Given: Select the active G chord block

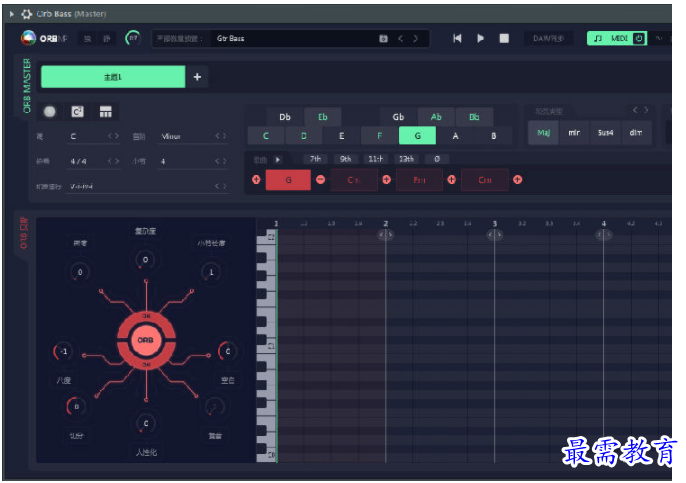Looking at the screenshot, I should coord(288,180).
